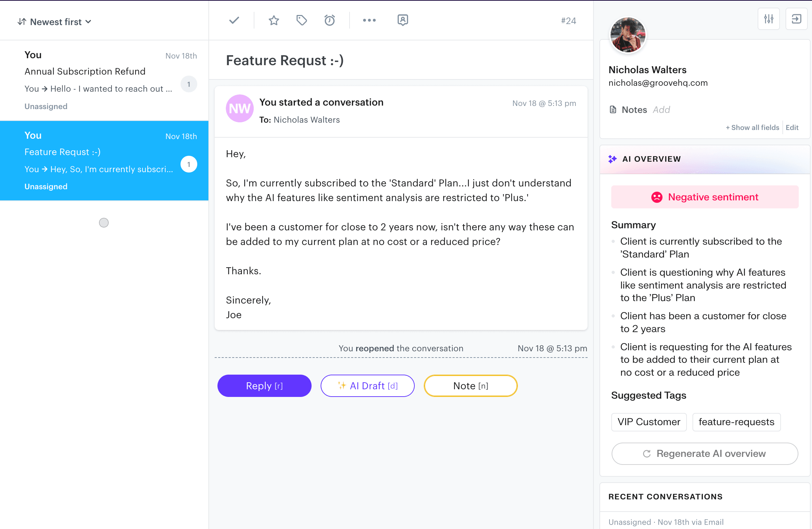Open the Newest first sort dropdown
The image size is (812, 529).
click(x=55, y=22)
